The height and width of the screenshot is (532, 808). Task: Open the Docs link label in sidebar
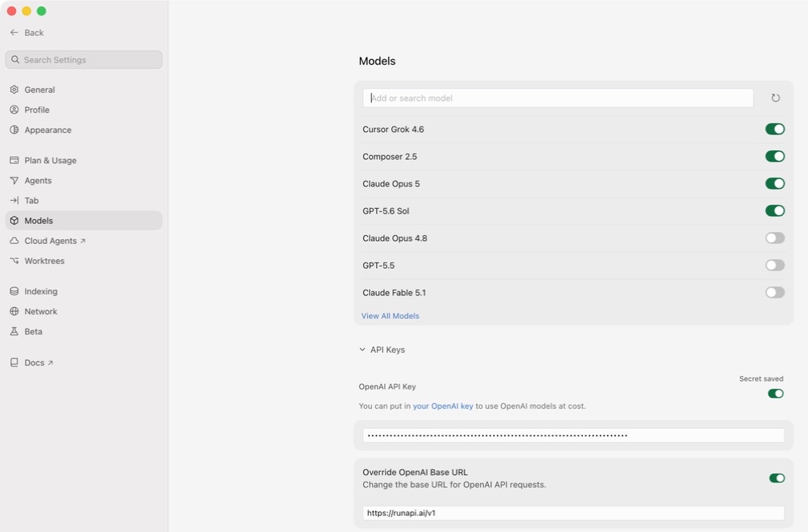pyautogui.click(x=34, y=363)
